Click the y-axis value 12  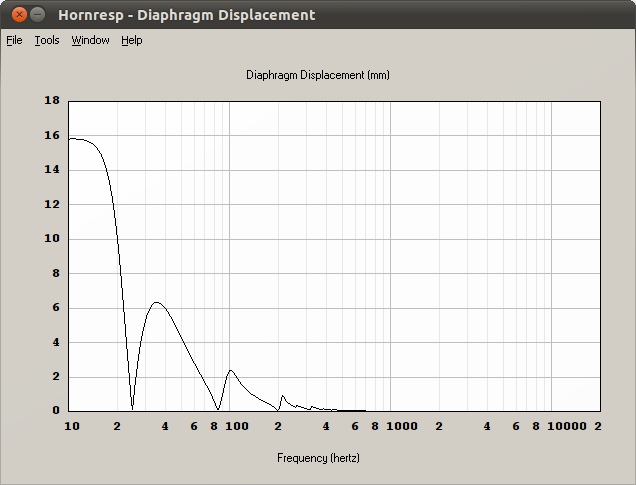(x=52, y=204)
